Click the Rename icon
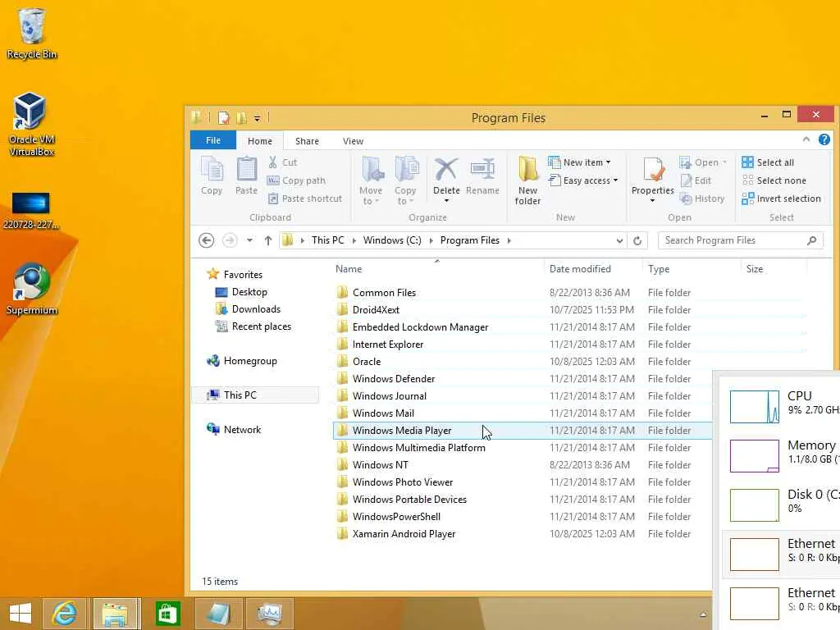 [x=482, y=169]
